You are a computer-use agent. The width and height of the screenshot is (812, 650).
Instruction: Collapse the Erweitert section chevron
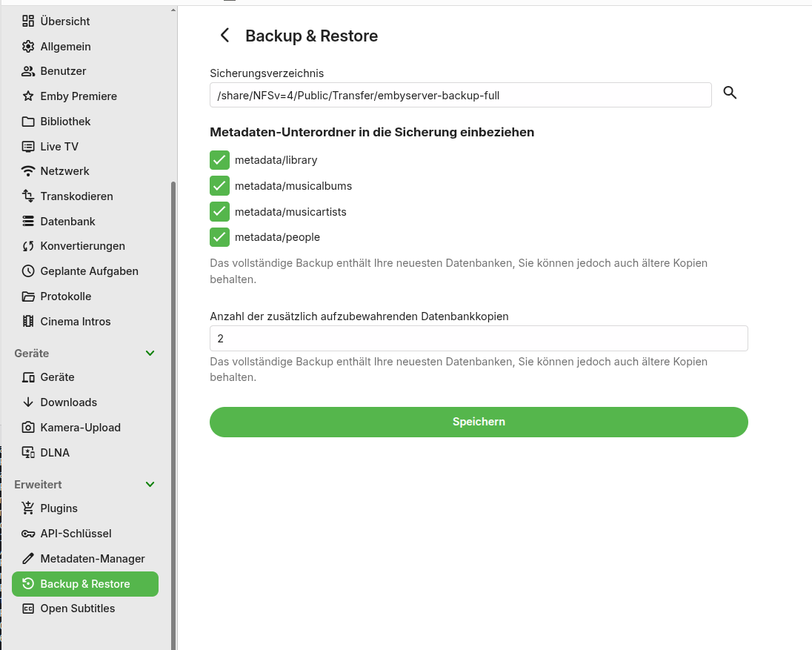[x=150, y=485]
